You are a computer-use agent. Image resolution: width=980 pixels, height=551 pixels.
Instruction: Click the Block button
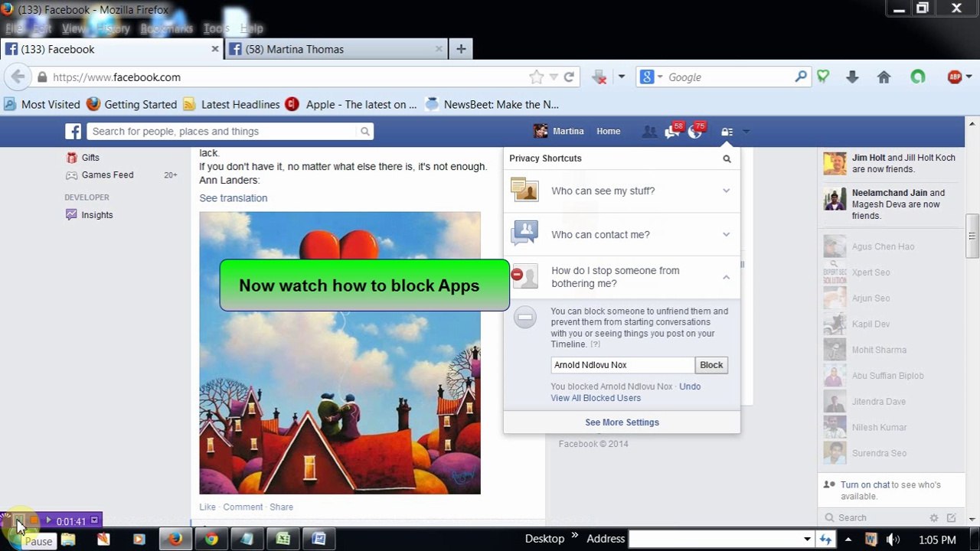[x=711, y=365]
